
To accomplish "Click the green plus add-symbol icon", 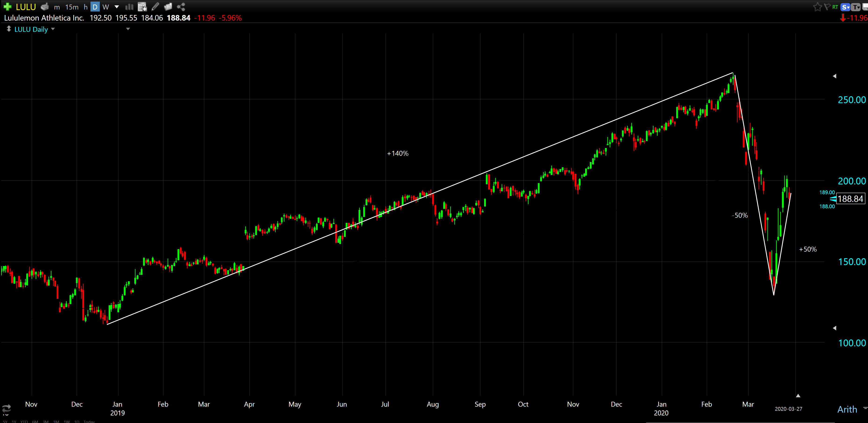I will pos(7,7).
